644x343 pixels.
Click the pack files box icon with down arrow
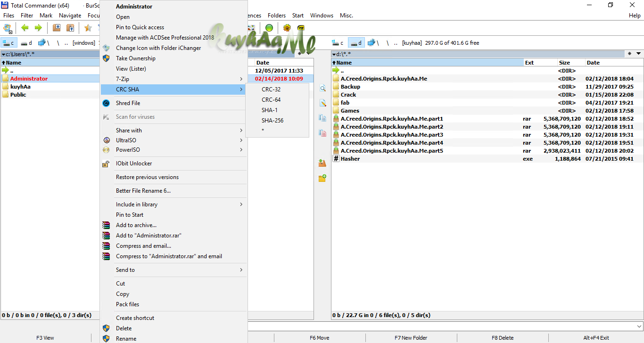click(x=57, y=28)
